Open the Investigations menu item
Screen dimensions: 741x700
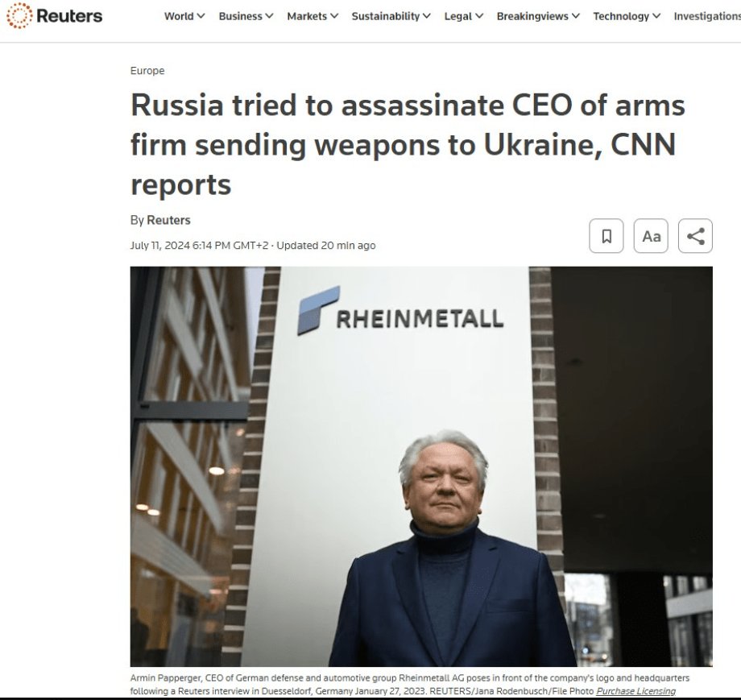(707, 16)
